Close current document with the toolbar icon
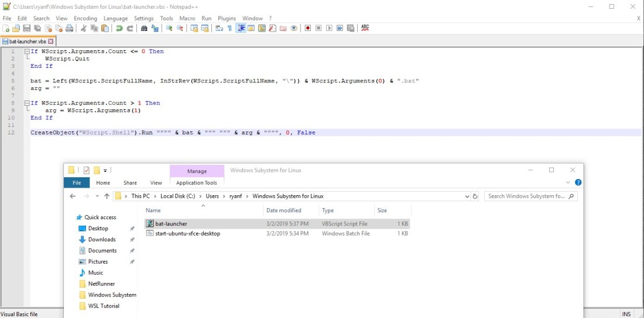644x318 pixels. tap(48, 28)
